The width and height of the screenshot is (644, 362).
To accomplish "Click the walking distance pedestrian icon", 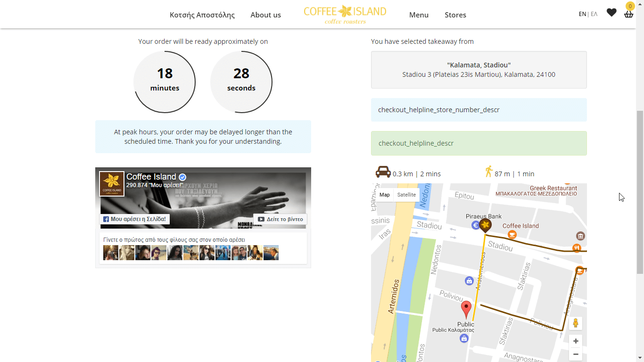I will coord(489,172).
